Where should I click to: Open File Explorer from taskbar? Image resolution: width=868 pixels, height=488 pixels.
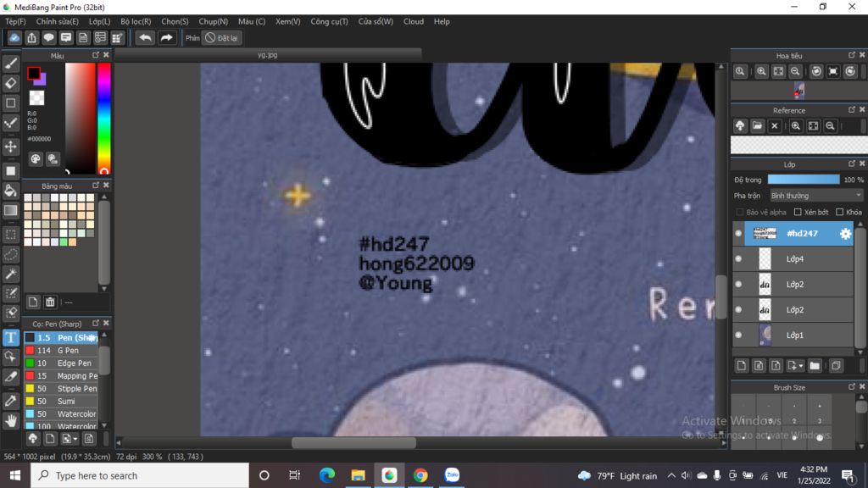point(358,475)
